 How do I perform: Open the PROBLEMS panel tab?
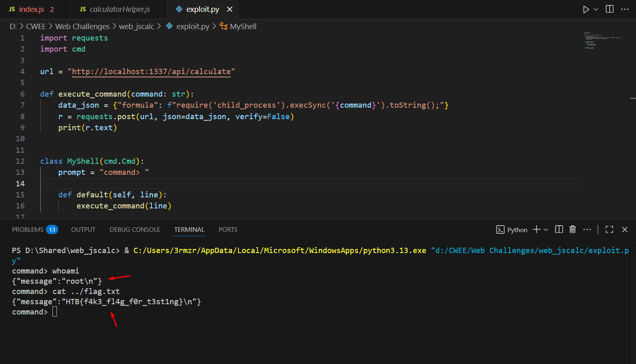pos(28,230)
